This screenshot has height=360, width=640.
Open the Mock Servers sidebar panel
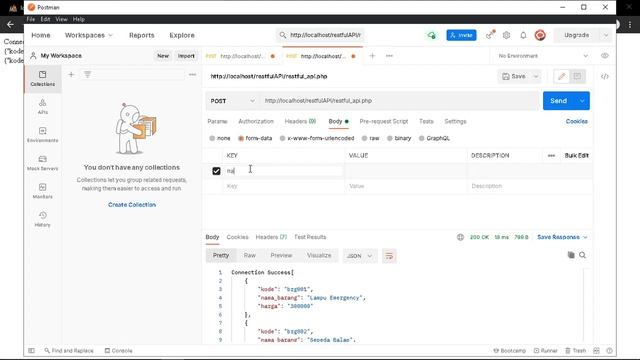tap(42, 163)
